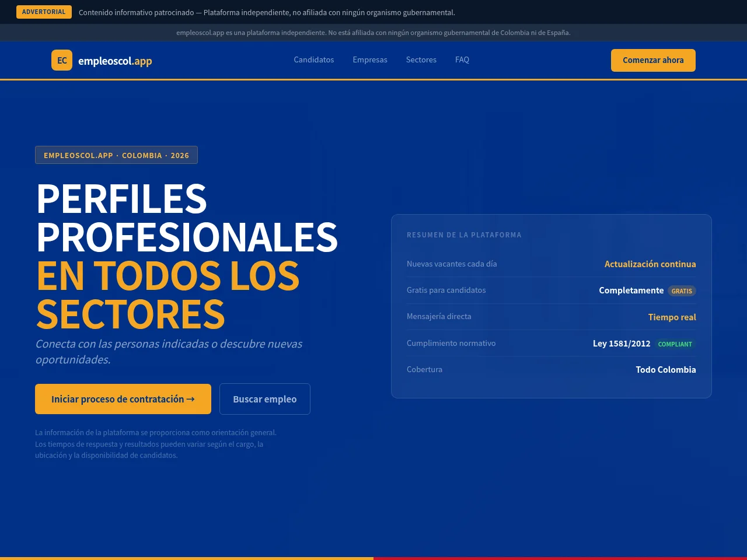Open the FAQ nav link

click(x=462, y=60)
